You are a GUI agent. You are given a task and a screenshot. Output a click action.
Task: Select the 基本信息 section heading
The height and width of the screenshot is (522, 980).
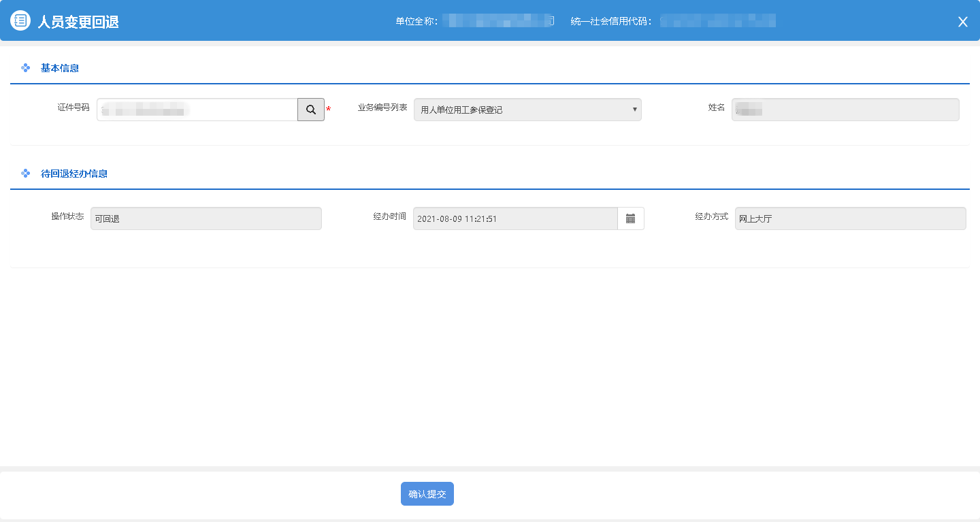[60, 68]
